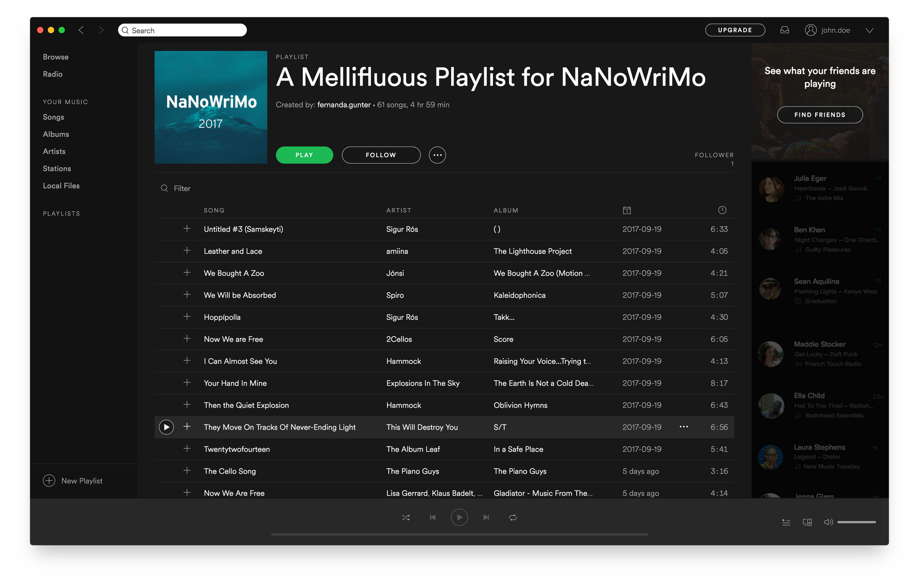Open the devices menu

[807, 522]
